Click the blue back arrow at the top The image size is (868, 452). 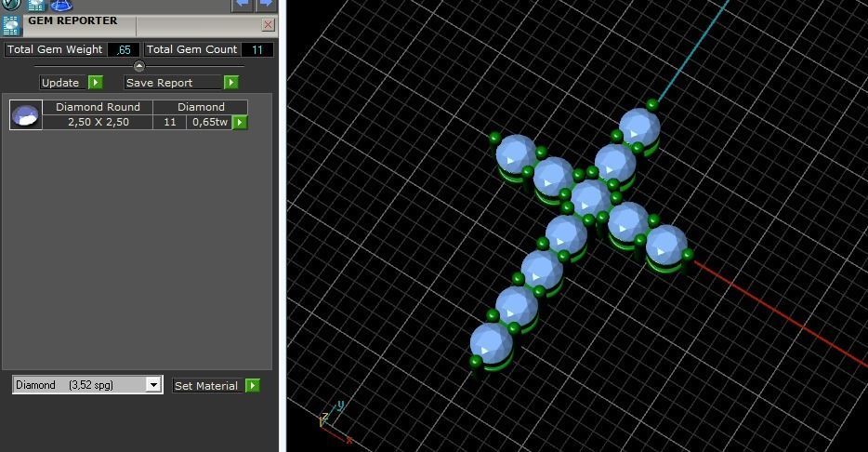[x=242, y=5]
